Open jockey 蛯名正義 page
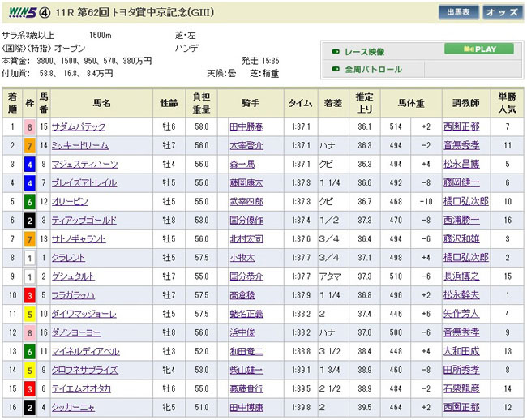This screenshot has height=420, width=527. click(246, 313)
